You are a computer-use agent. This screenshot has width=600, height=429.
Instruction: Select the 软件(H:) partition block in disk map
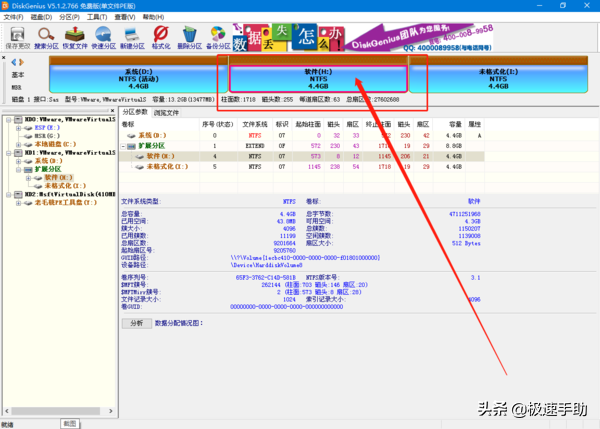tap(318, 79)
